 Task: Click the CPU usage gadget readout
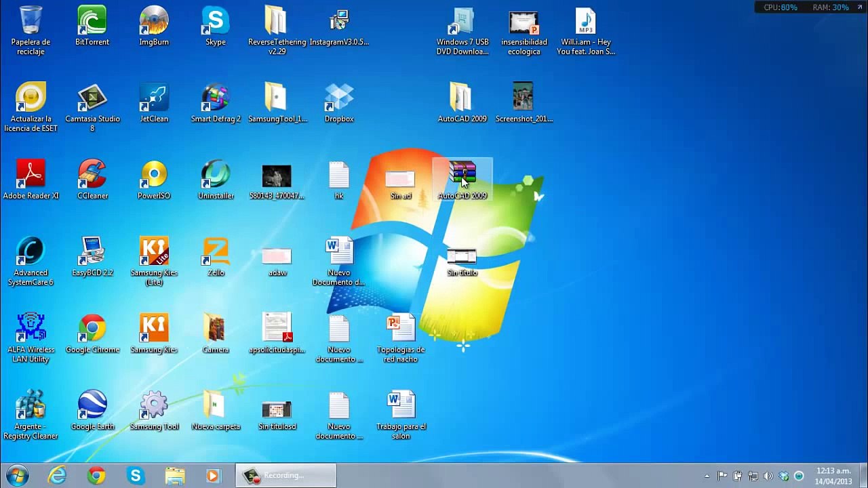781,7
